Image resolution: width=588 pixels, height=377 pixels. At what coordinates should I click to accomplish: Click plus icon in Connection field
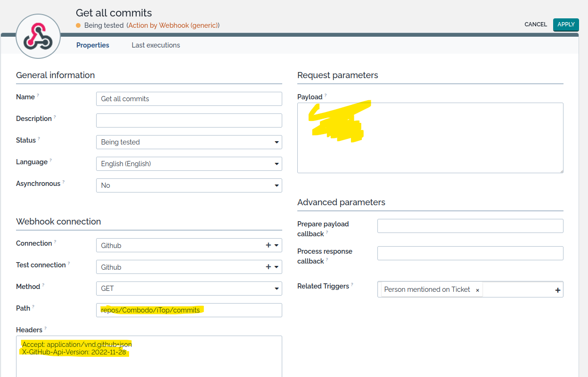[x=268, y=245]
